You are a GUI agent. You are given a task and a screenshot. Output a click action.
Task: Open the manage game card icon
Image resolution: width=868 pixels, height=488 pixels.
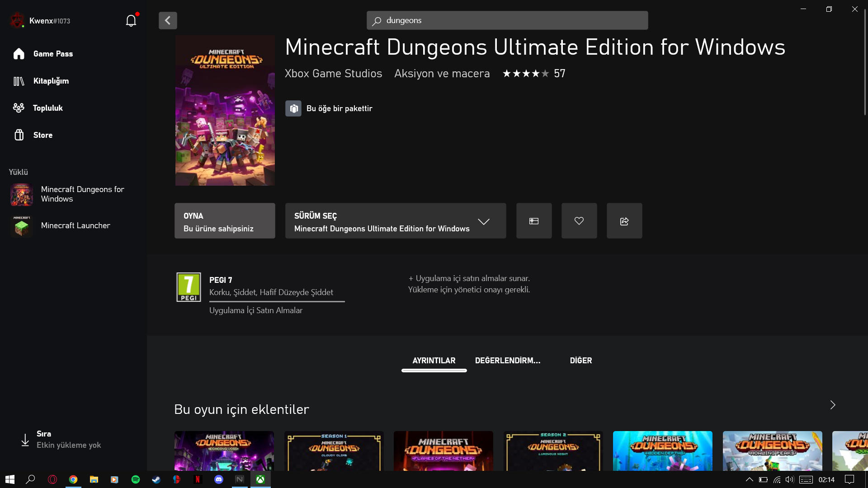tap(534, 221)
